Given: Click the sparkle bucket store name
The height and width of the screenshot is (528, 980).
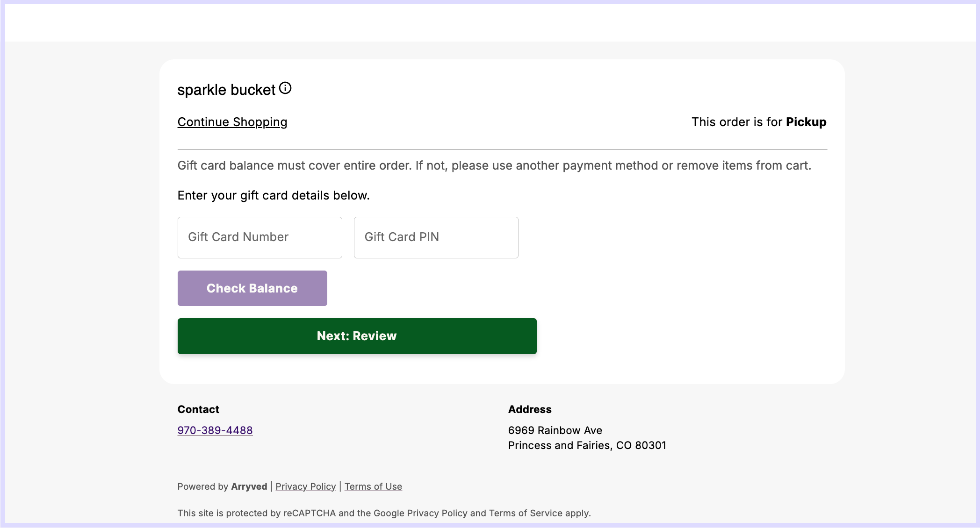Looking at the screenshot, I should click(x=226, y=90).
